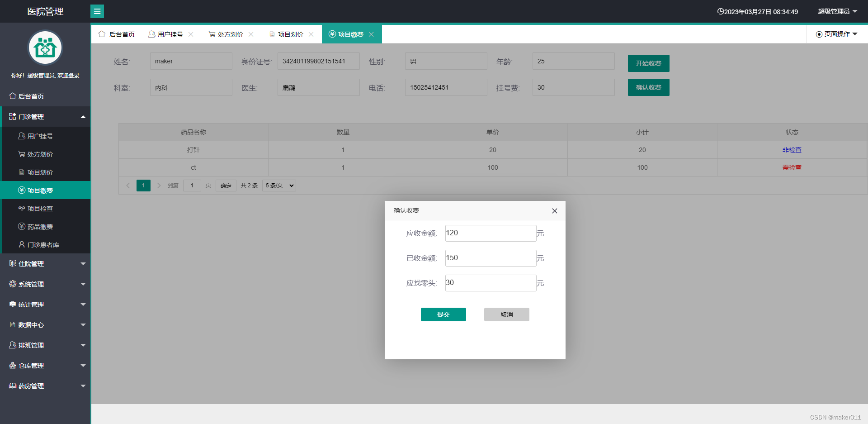The height and width of the screenshot is (424, 868).
Task: Click the 非检查 status link
Action: point(792,150)
